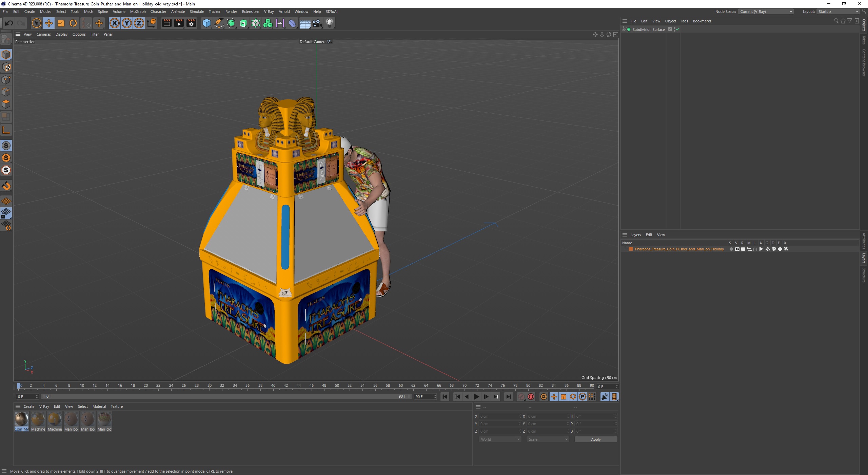Click the Enable Axis L-shaped icon
This screenshot has width=868, height=475.
pyautogui.click(x=6, y=130)
